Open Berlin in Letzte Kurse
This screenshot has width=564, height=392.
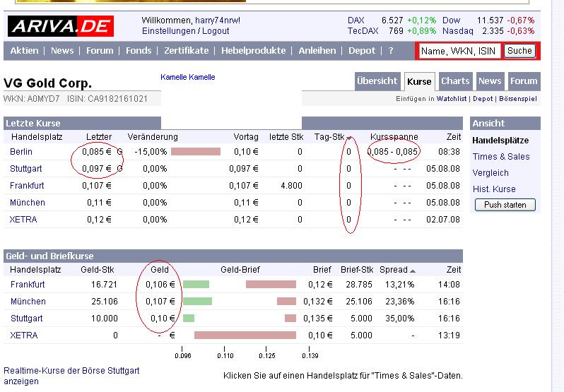[x=21, y=152]
